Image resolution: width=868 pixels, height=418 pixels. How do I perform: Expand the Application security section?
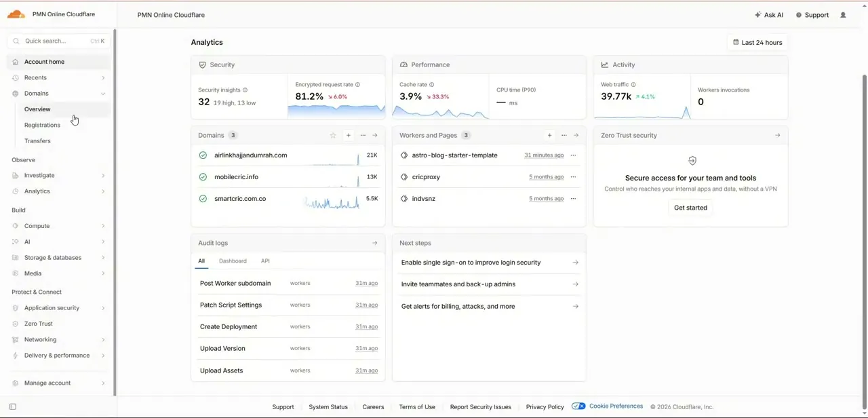[x=103, y=308]
